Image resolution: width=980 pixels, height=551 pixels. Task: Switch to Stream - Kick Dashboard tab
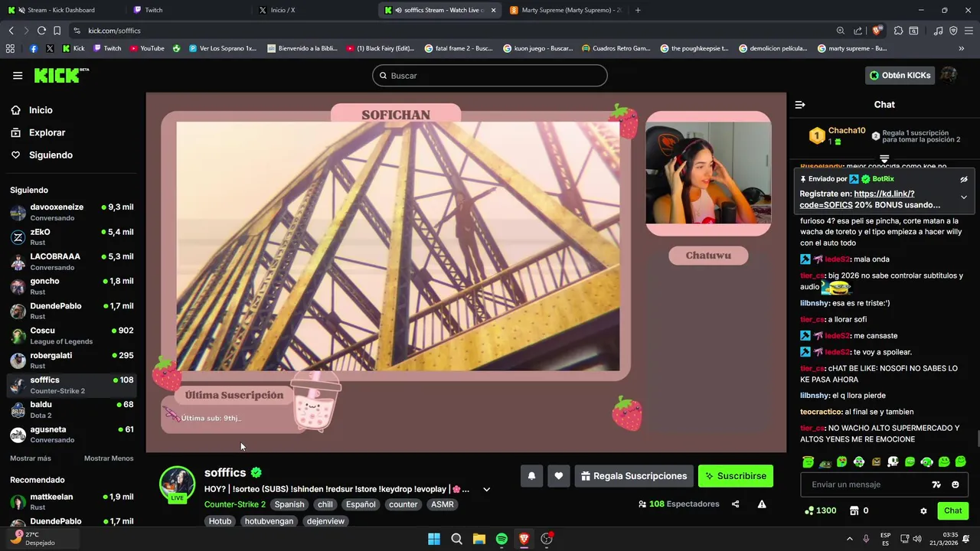click(61, 10)
